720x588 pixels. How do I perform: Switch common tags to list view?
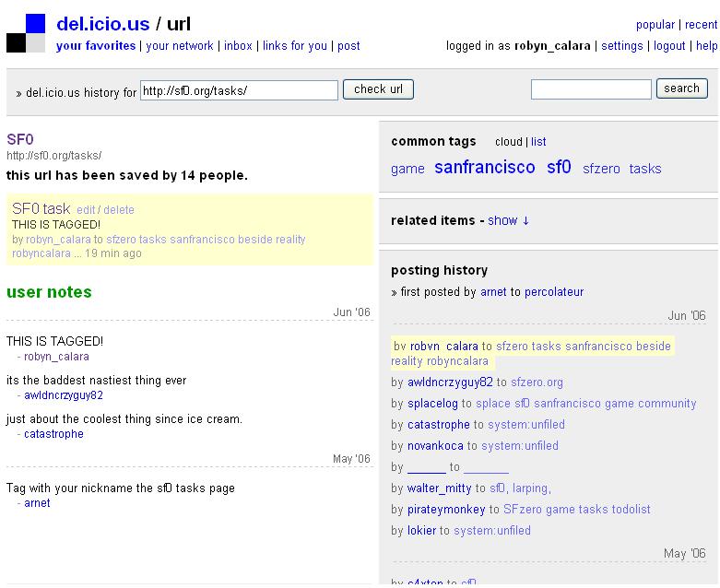pyautogui.click(x=538, y=142)
